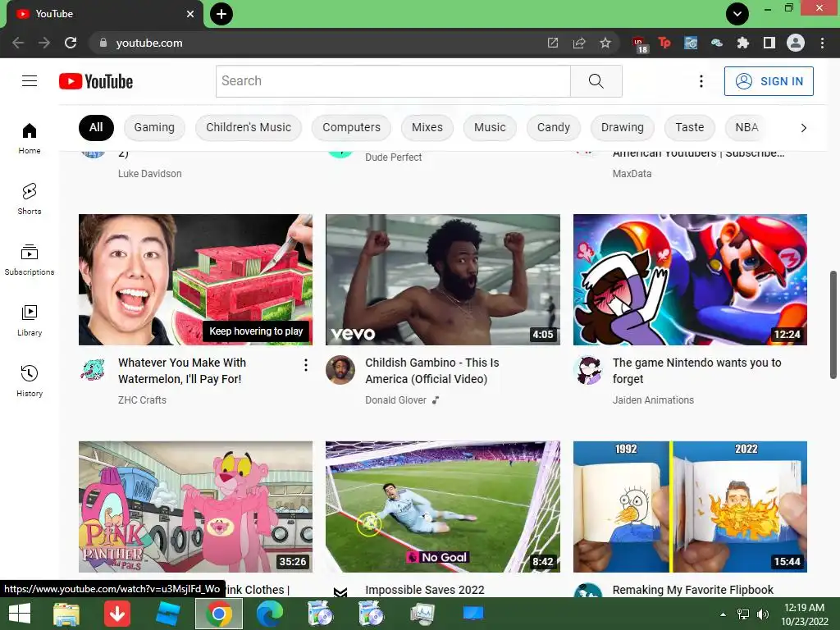Open the Jaiden Animations channel avatar
Viewport: 840px width, 630px height.
587,370
